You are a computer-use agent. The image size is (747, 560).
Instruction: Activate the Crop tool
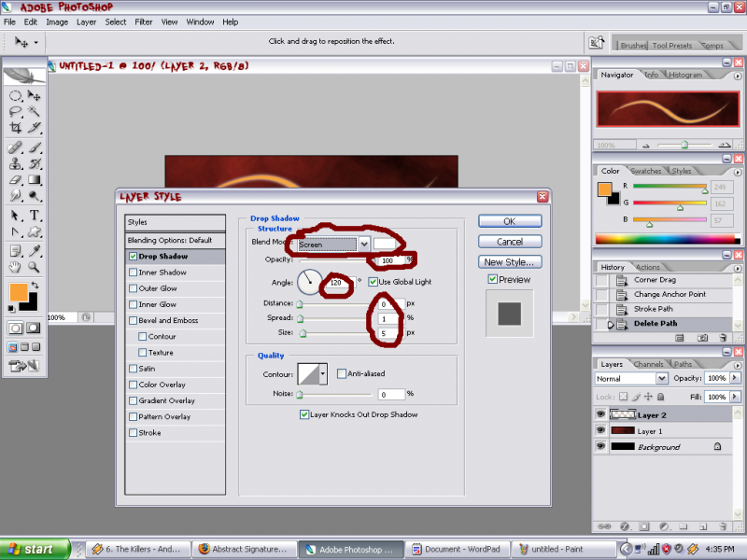15,127
